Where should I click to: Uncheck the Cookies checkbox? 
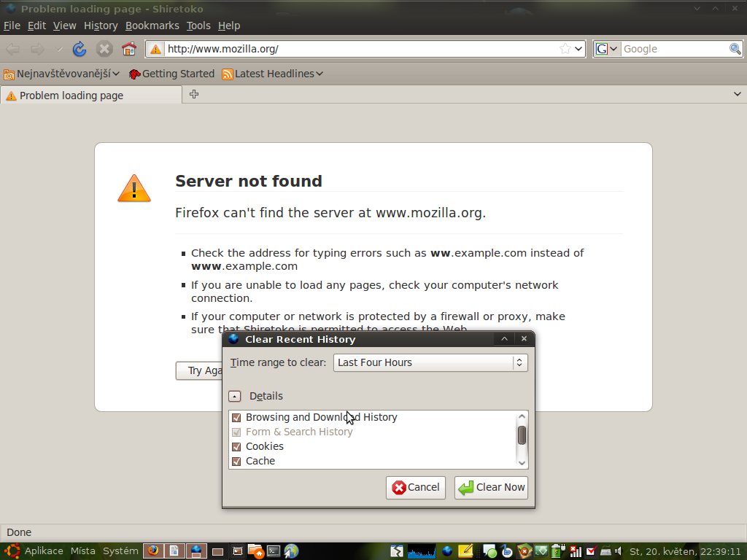pyautogui.click(x=236, y=447)
